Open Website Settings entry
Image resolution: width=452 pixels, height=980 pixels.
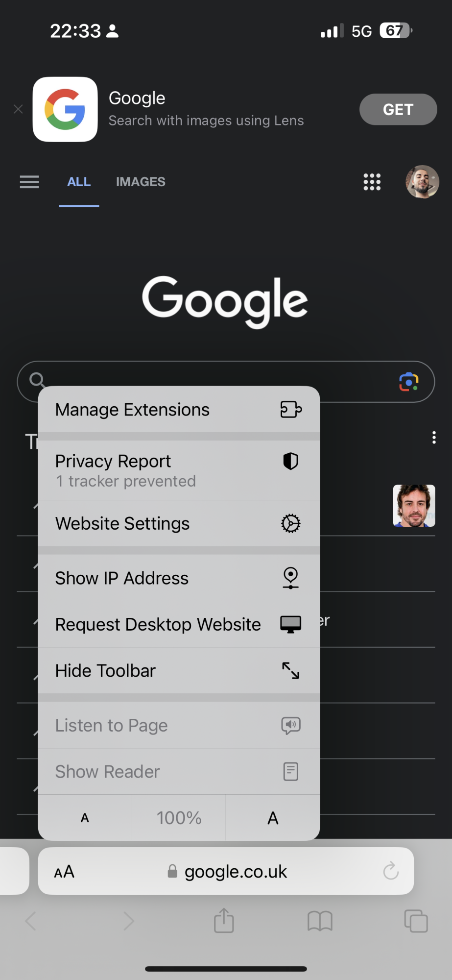click(x=179, y=523)
